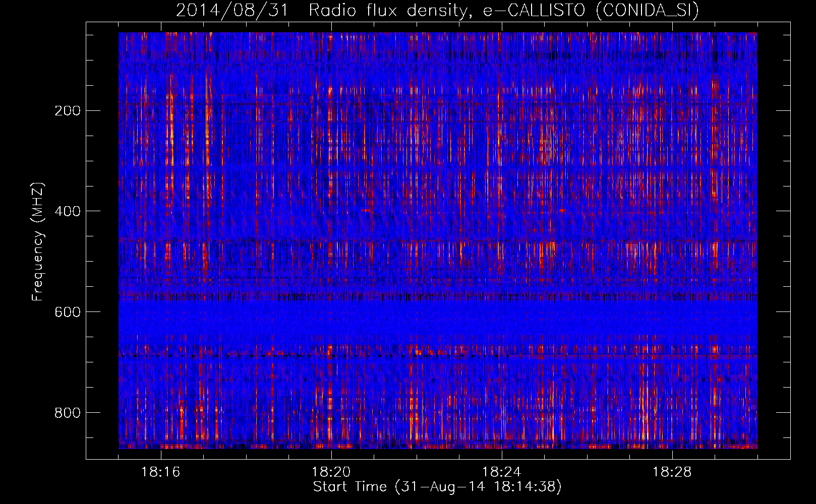Click the 600 frequency tick label
This screenshot has width=816, height=504.
(x=68, y=312)
